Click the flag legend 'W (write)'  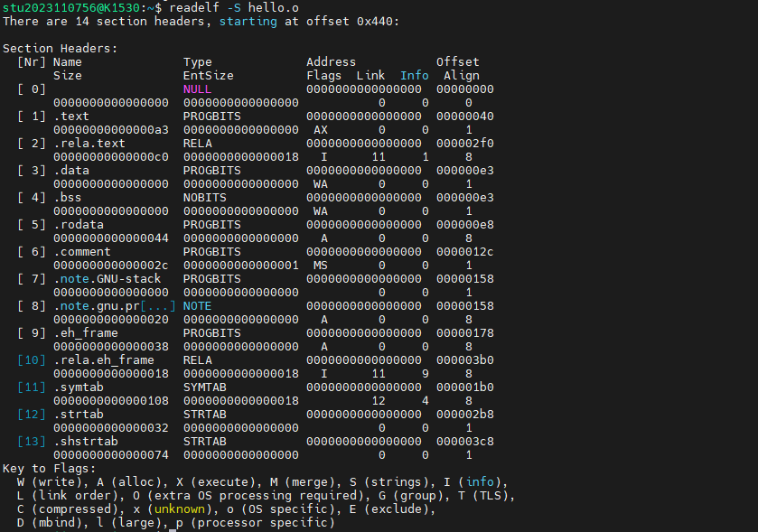pyautogui.click(x=50, y=481)
